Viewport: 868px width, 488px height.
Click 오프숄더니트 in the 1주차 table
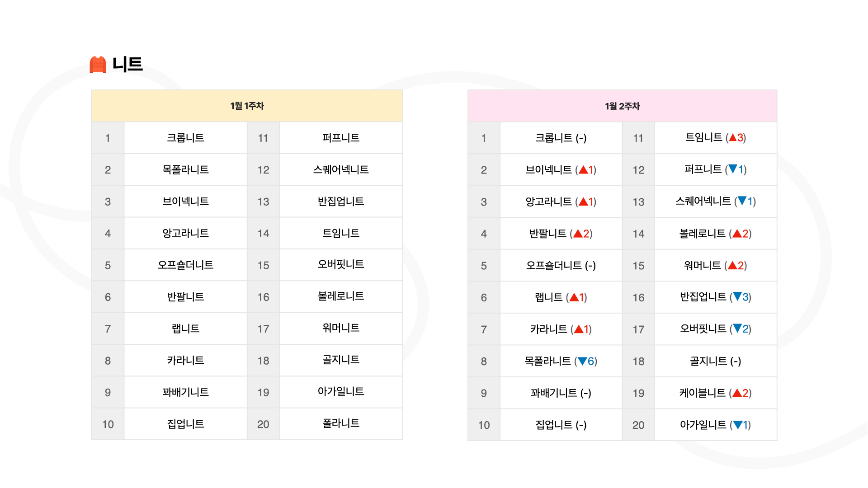point(185,265)
